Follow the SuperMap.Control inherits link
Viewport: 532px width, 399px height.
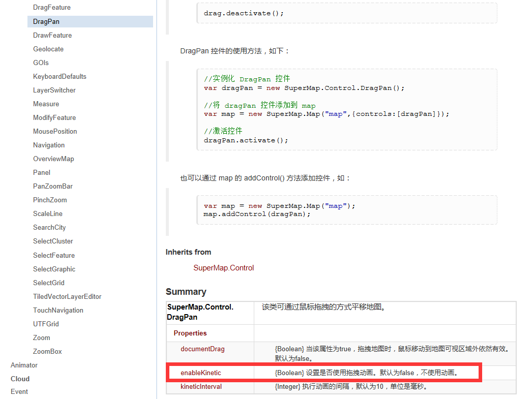[x=224, y=268]
